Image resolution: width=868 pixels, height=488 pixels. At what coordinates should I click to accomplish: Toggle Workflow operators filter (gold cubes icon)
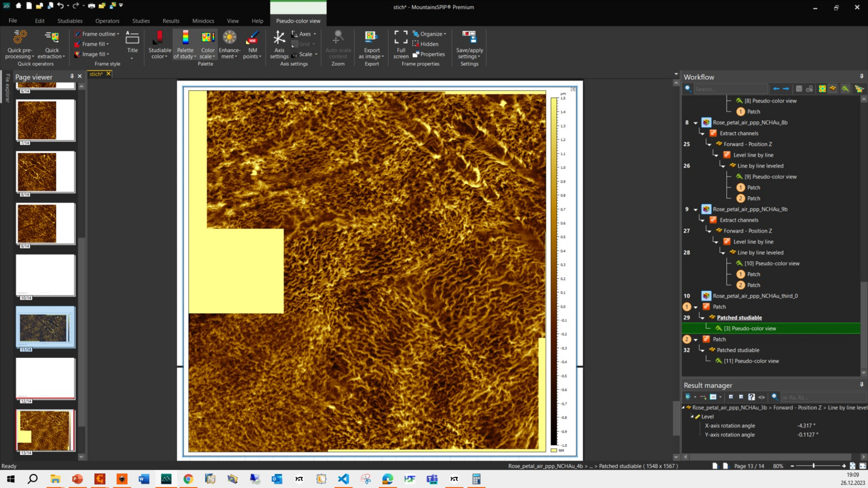click(833, 89)
